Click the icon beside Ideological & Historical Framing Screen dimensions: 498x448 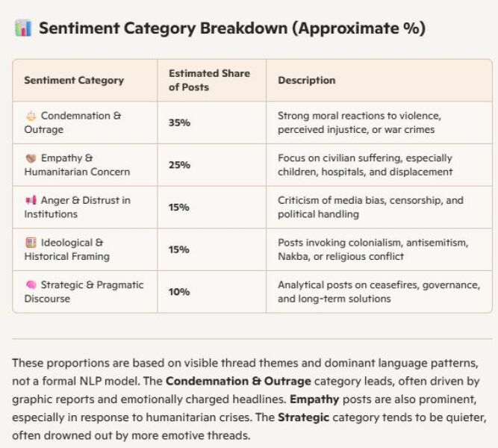coord(31,243)
